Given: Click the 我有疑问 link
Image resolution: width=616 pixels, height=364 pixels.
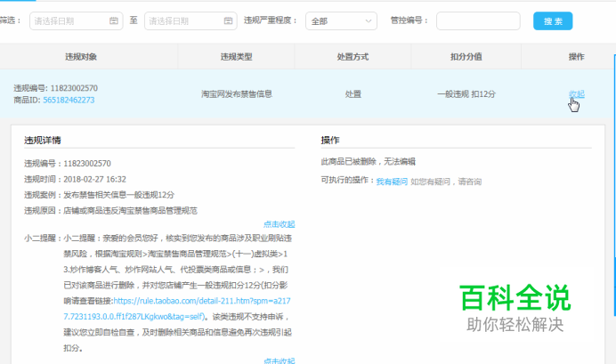Looking at the screenshot, I should point(392,182).
